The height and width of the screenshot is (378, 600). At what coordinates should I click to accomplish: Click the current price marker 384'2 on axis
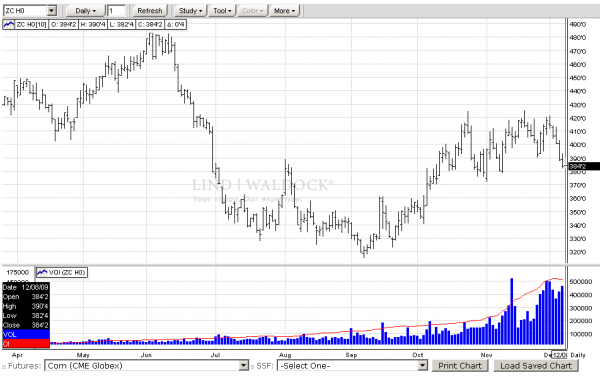point(584,166)
